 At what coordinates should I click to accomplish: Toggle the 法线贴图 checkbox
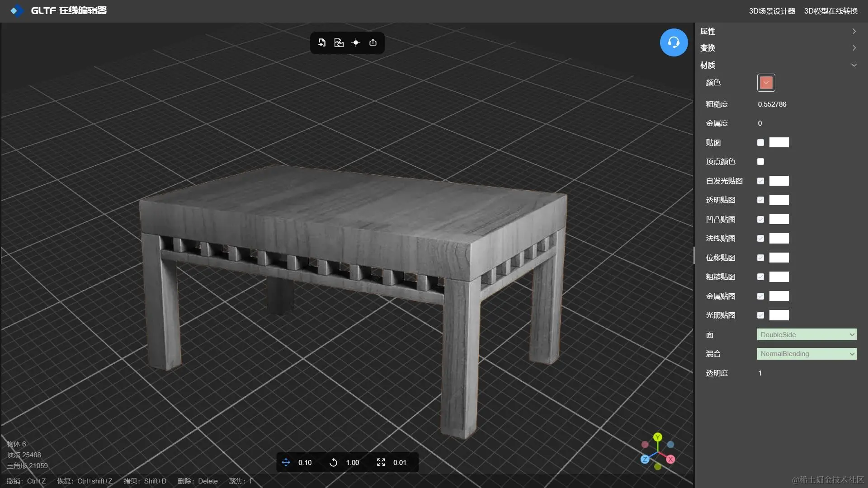point(760,238)
